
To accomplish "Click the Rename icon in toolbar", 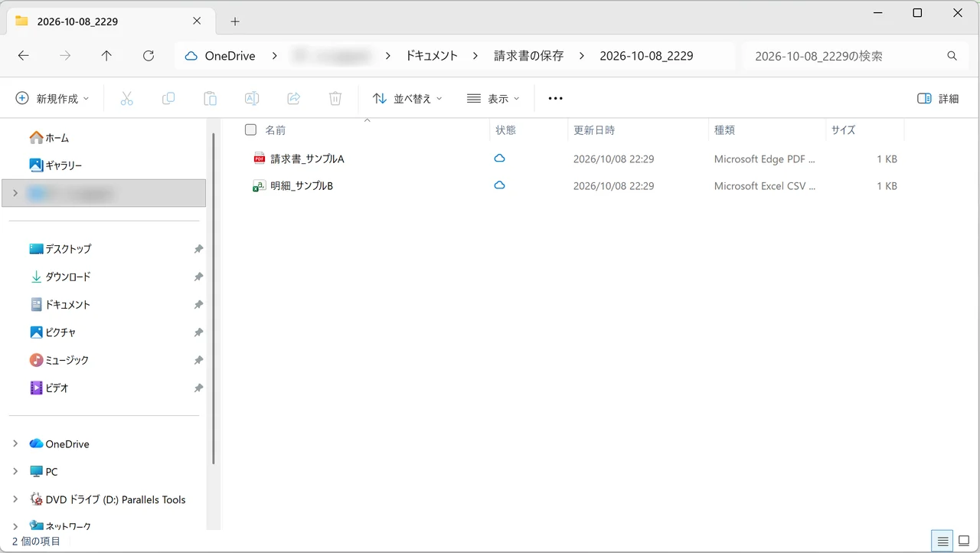I will (x=252, y=98).
